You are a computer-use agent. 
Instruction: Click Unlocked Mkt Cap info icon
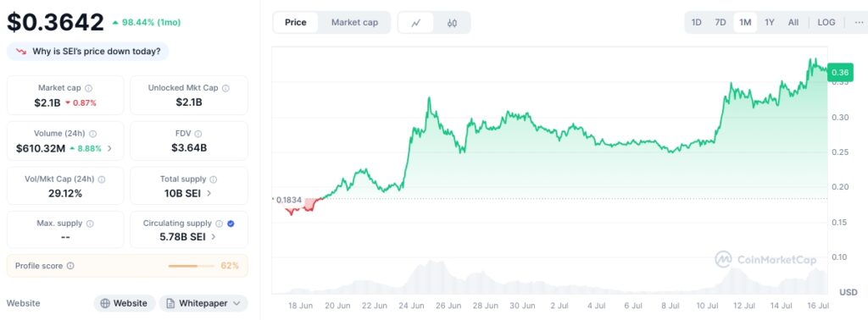[x=225, y=88]
